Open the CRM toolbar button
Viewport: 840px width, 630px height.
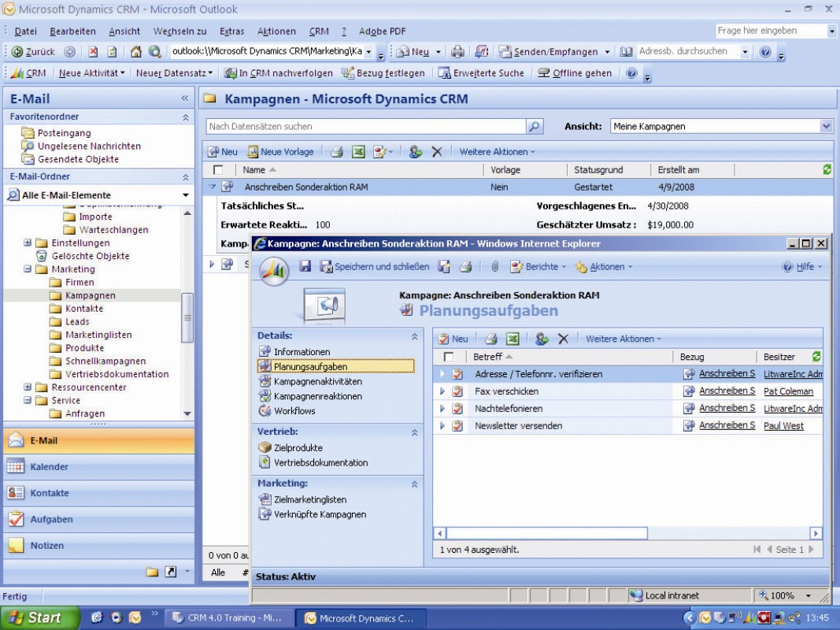pyautogui.click(x=29, y=73)
